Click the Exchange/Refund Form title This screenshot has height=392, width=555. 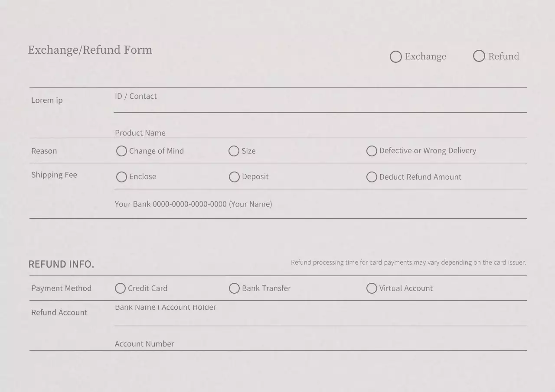click(90, 50)
